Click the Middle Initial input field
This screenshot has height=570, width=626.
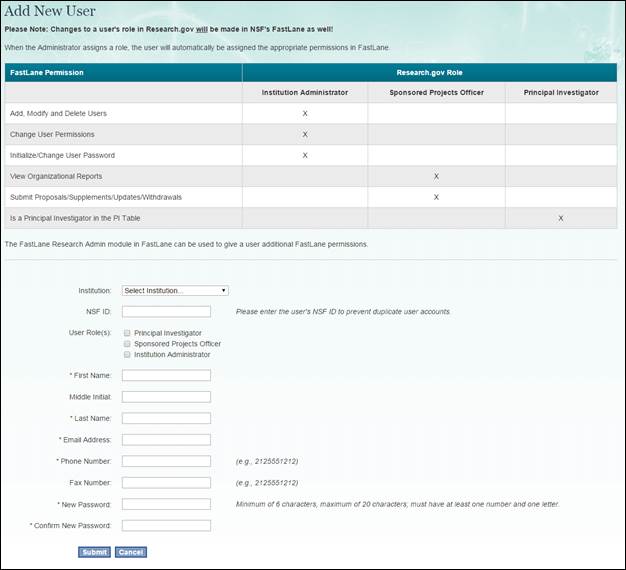coord(166,397)
